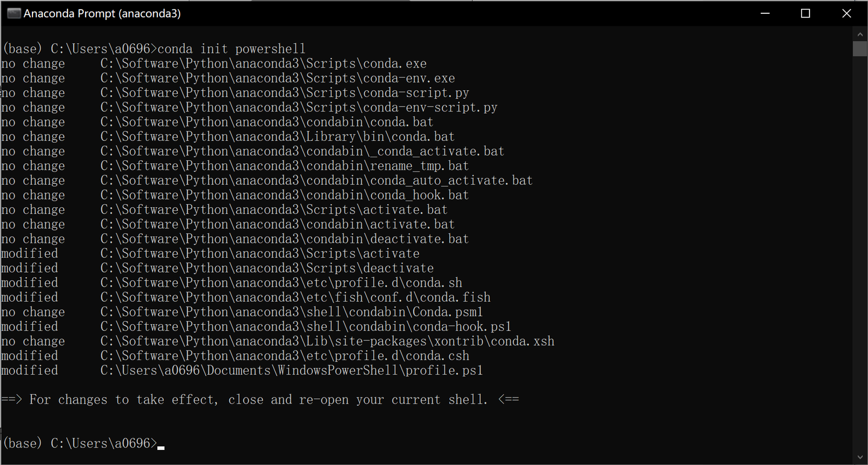Click the conda_auto_activate.bat path line

[316, 181]
